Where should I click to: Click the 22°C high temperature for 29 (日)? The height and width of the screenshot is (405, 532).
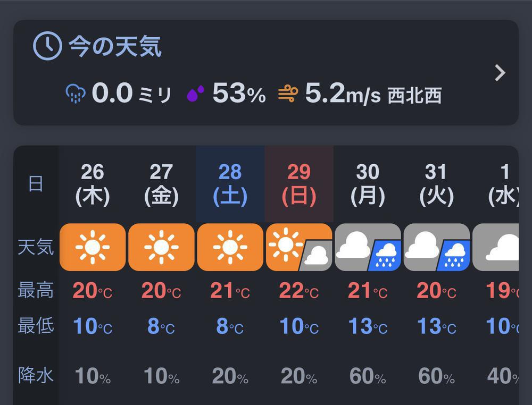tap(299, 291)
